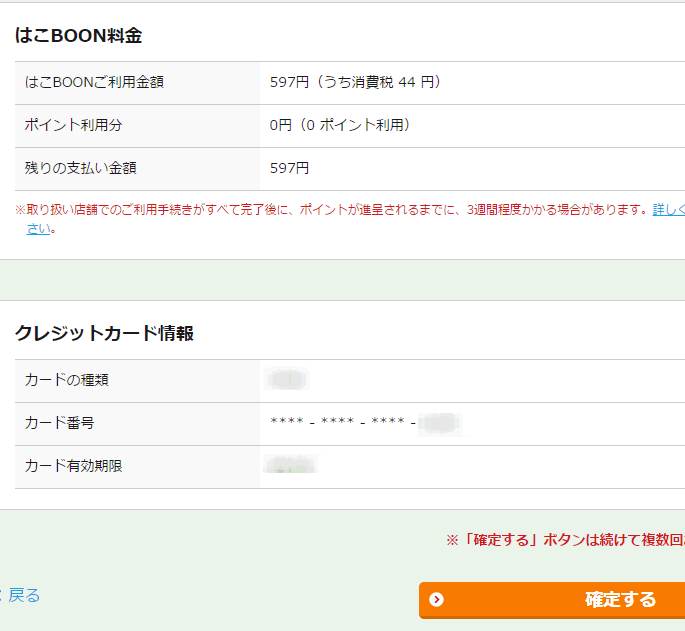This screenshot has height=631, width=685.
Task: Click the blurred card expiry value
Action: coord(290,466)
